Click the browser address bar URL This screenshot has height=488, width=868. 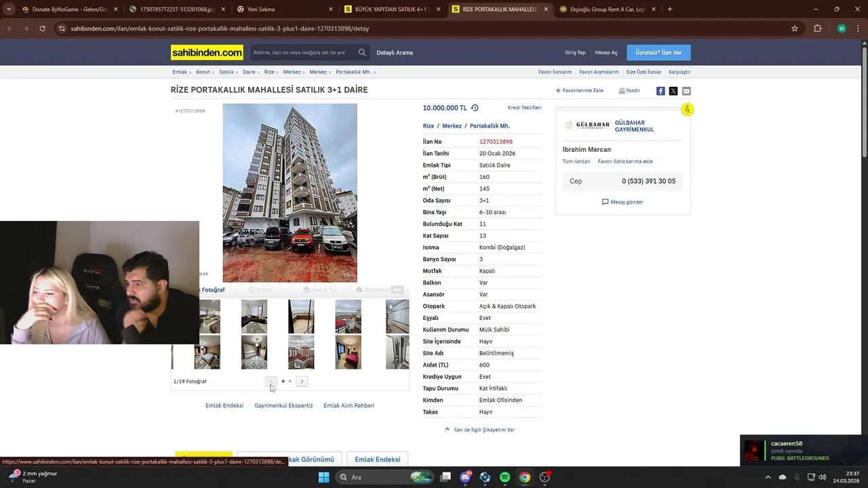pyautogui.click(x=220, y=28)
